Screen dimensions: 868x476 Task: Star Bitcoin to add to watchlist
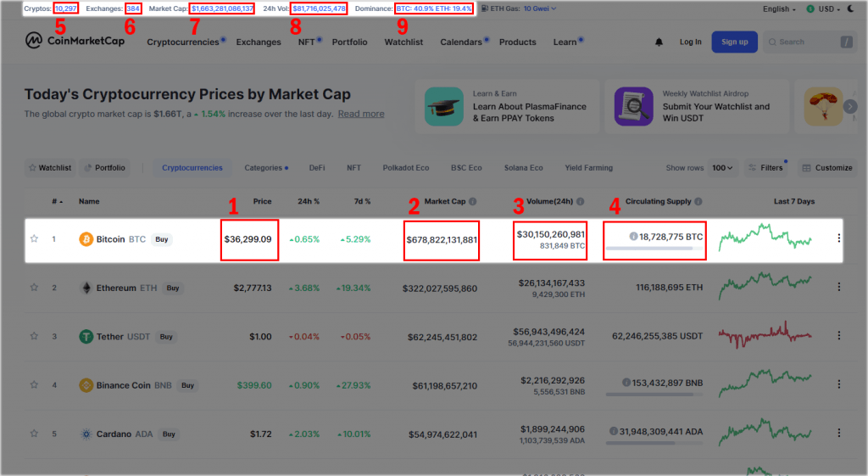(x=34, y=238)
